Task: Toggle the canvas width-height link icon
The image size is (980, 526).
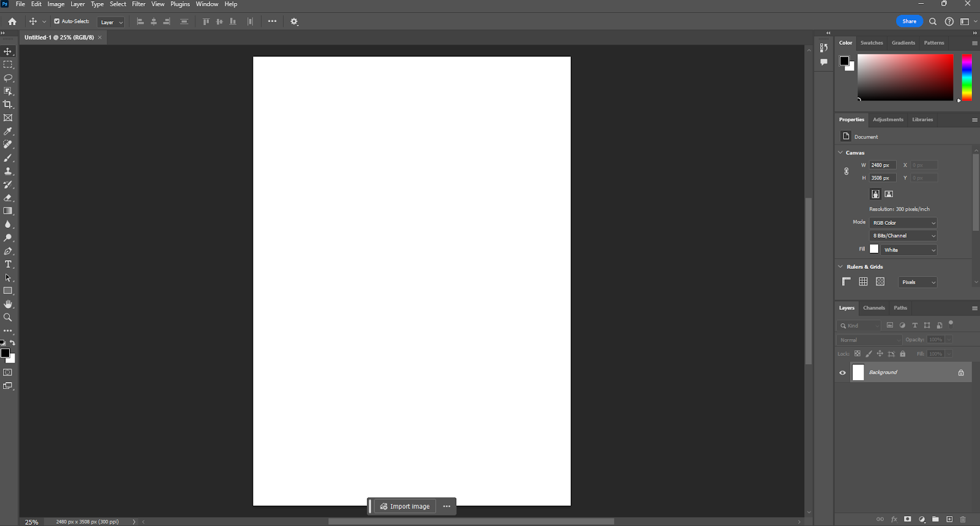Action: coord(846,171)
